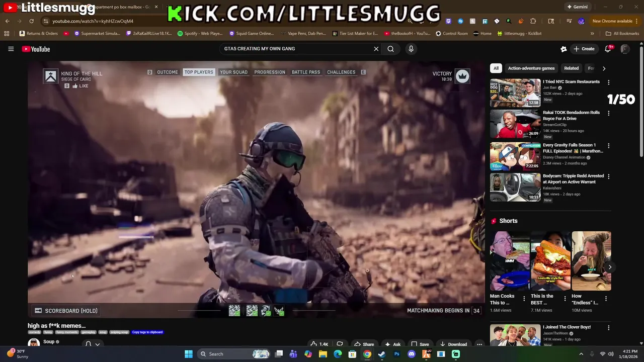Clear the YouTube search query

click(x=376, y=49)
